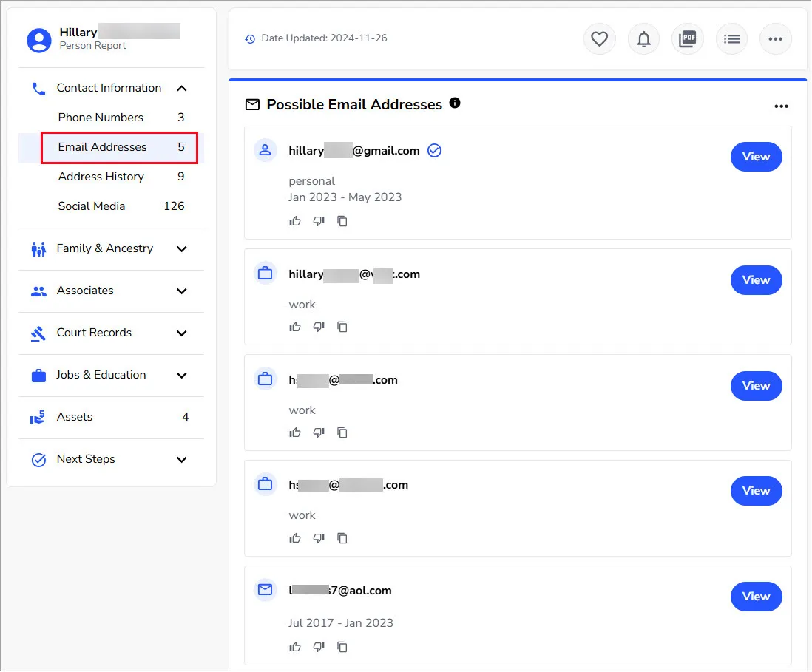Thumbs up the gmail email address
Image resolution: width=812 pixels, height=672 pixels.
pyautogui.click(x=295, y=220)
